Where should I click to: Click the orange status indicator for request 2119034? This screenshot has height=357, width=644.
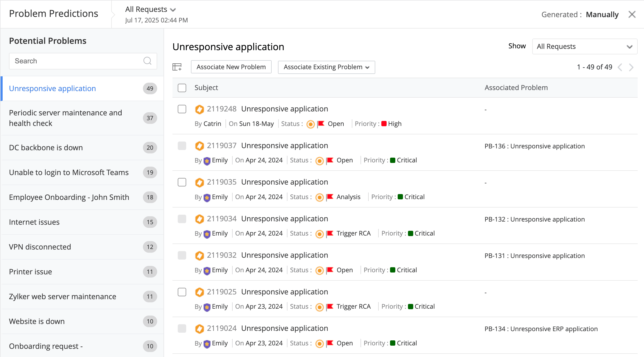point(319,234)
